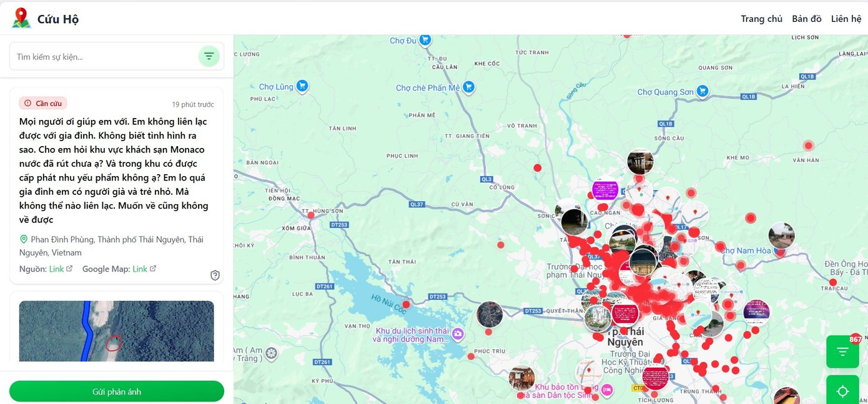868x404 pixels.
Task: Click the Khu du lịch sinh thái camera marker
Action: [458, 334]
